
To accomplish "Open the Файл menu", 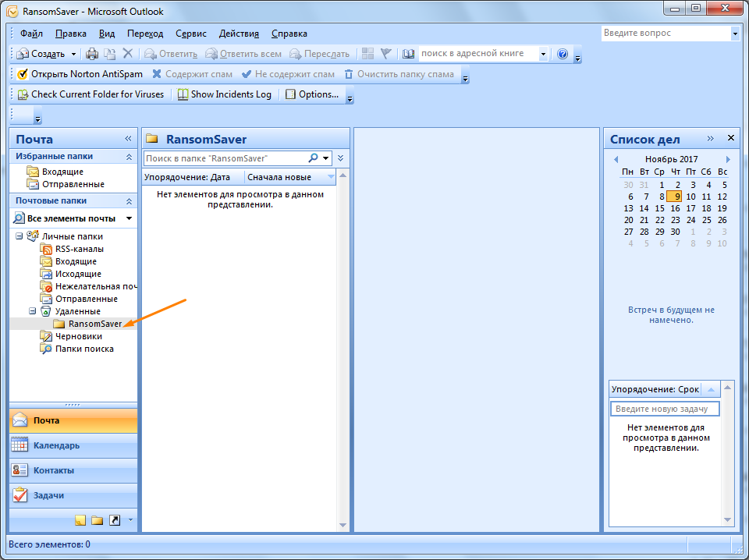I will 31,34.
